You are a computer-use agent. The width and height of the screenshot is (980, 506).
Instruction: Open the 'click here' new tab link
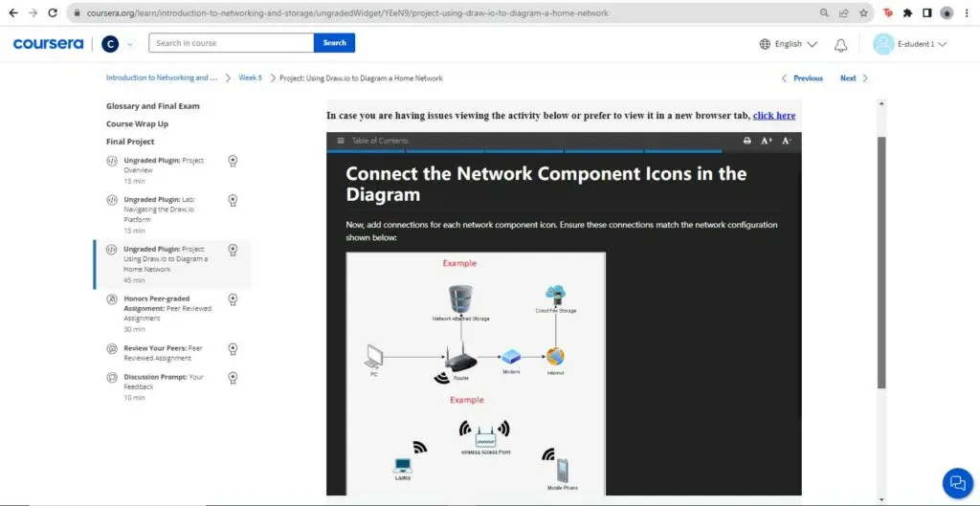(773, 116)
